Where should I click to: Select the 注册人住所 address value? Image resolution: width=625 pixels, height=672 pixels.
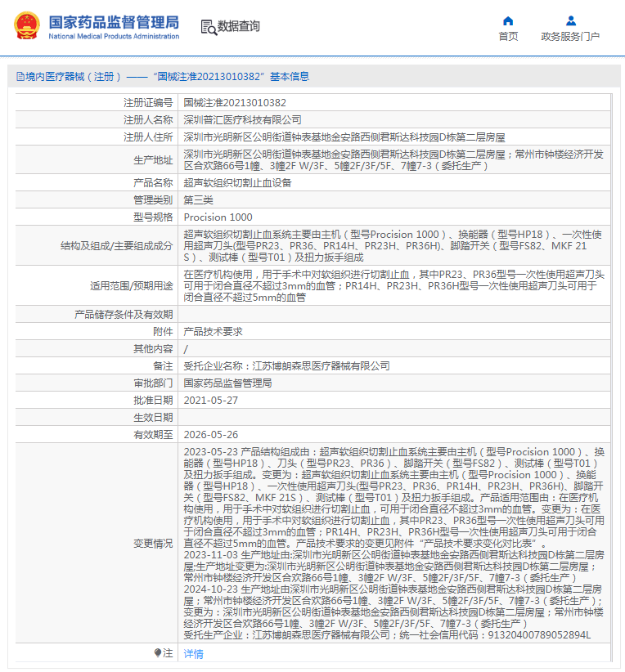coord(344,137)
